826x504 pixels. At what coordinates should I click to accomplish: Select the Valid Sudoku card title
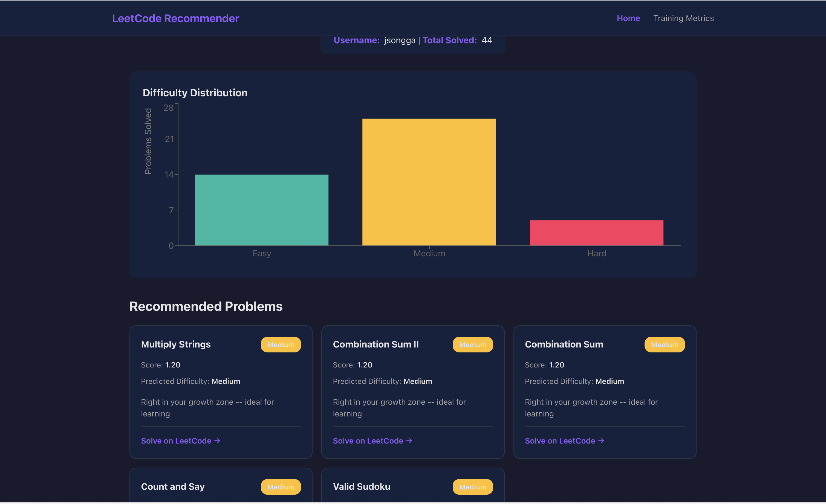[x=361, y=486]
